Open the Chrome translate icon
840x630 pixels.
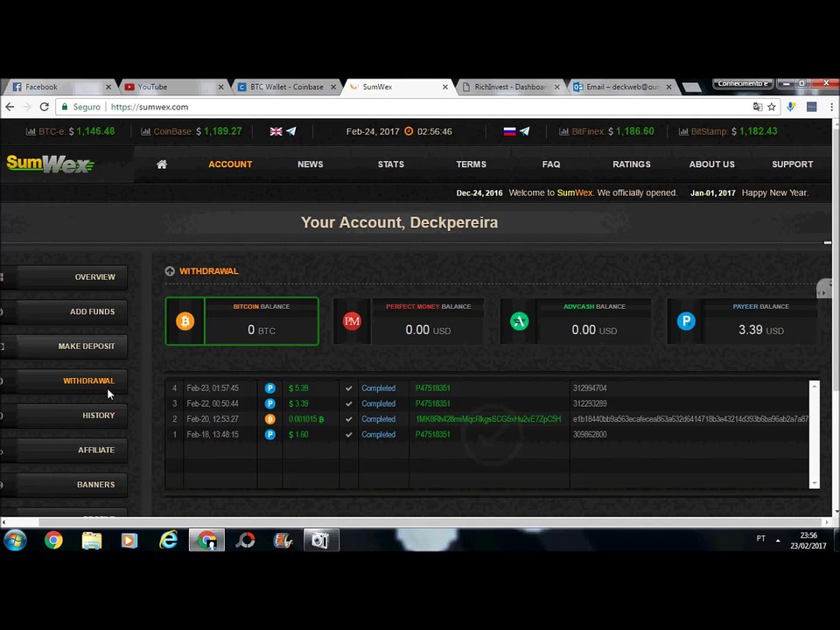pos(758,107)
